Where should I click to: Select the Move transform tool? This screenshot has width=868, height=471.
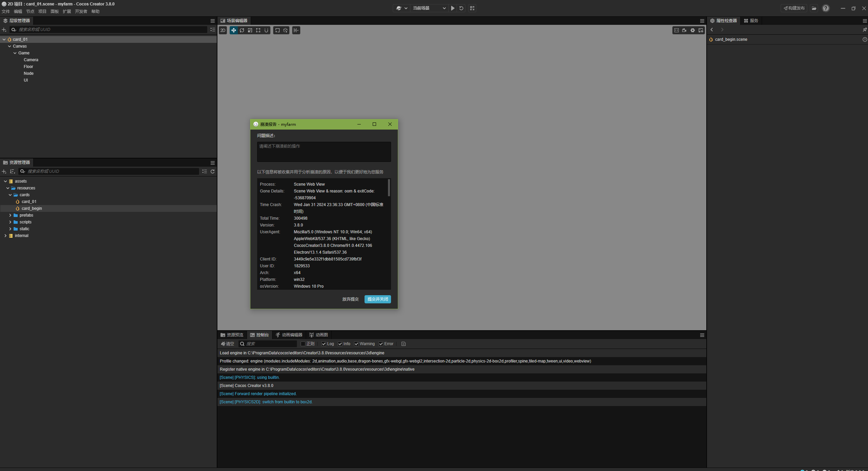[x=233, y=30]
